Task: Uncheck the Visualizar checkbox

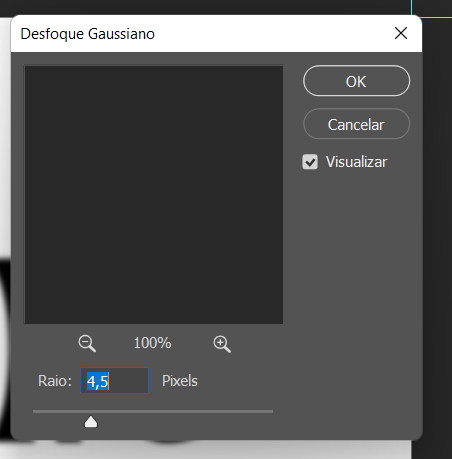Action: pos(310,162)
